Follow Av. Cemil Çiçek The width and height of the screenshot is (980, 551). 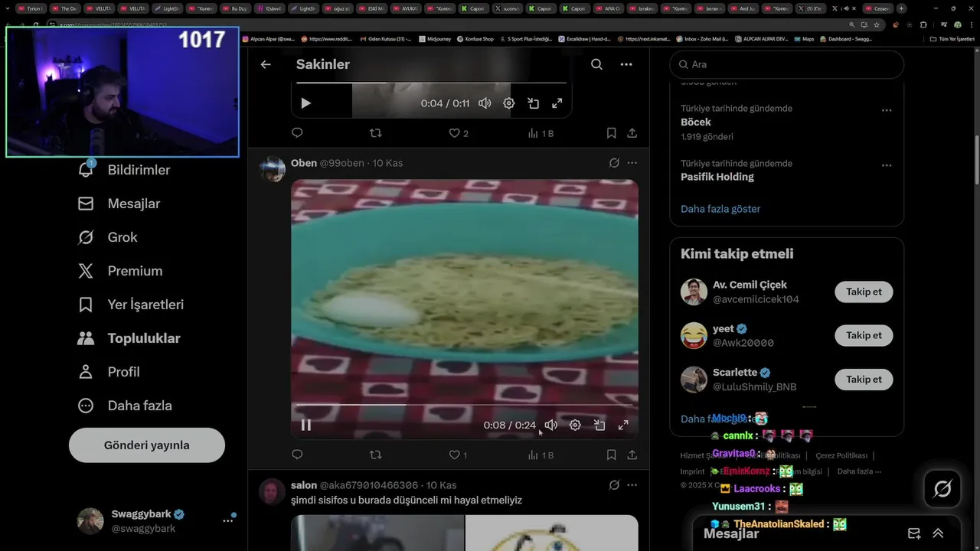pyautogui.click(x=864, y=292)
